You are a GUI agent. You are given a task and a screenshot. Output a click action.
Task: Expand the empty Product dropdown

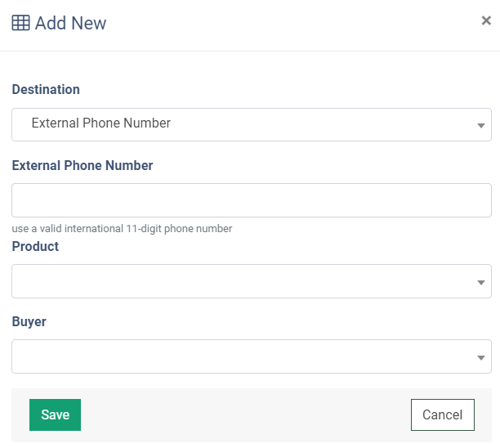[x=252, y=281]
